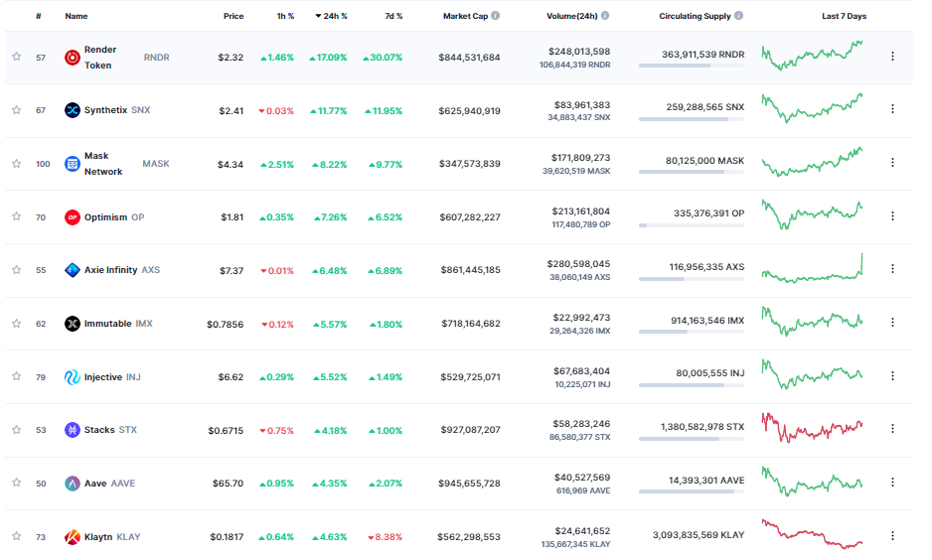
Task: Click the Render Token coin logo
Action: pos(73,58)
